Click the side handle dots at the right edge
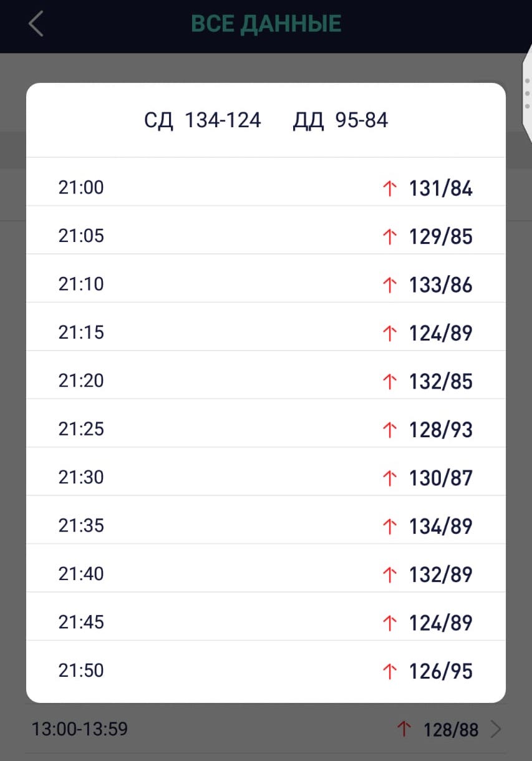532x761 pixels. [527, 94]
